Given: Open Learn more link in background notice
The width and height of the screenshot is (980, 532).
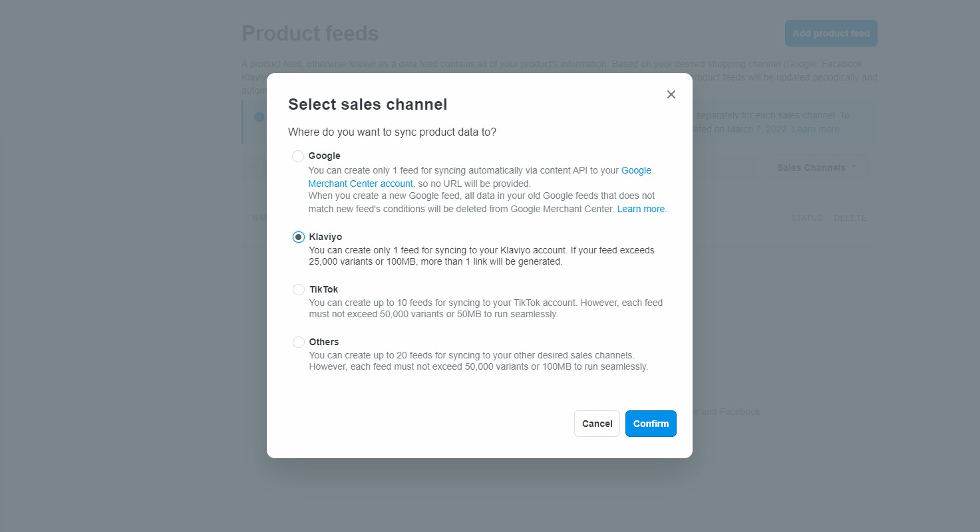Looking at the screenshot, I should click(x=816, y=129).
